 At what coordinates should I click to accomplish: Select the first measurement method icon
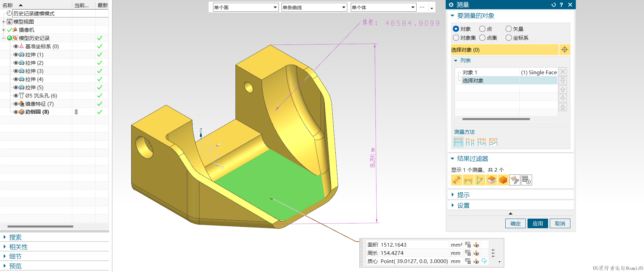(x=458, y=142)
